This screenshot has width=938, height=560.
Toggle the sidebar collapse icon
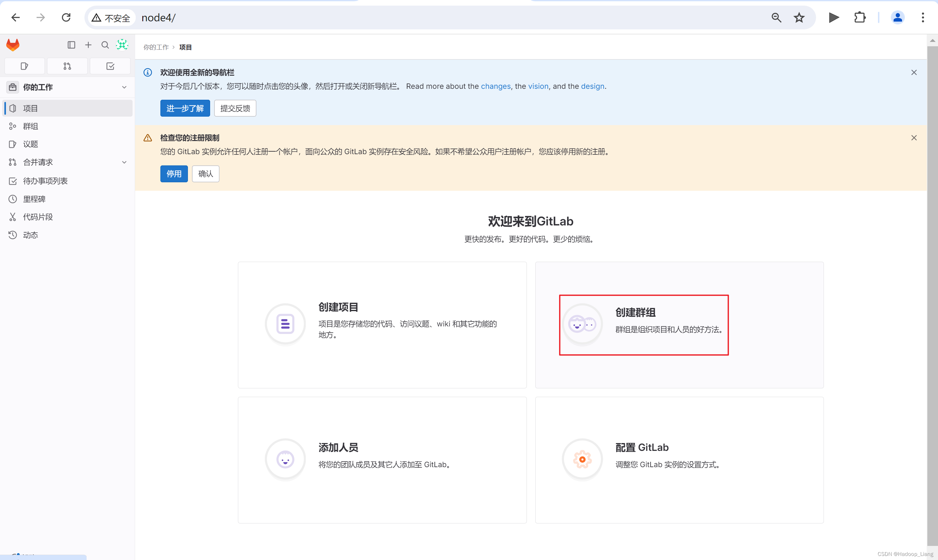point(71,45)
